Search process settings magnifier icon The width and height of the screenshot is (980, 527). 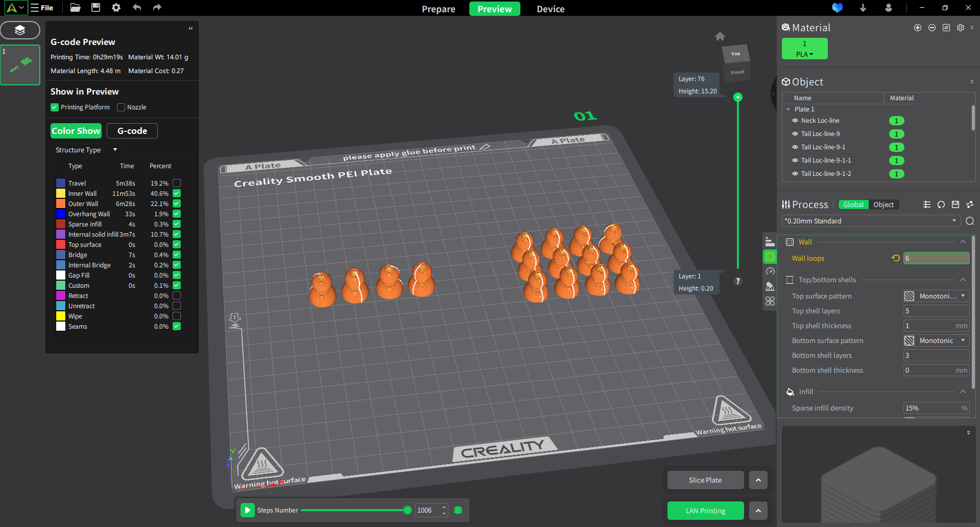click(970, 221)
